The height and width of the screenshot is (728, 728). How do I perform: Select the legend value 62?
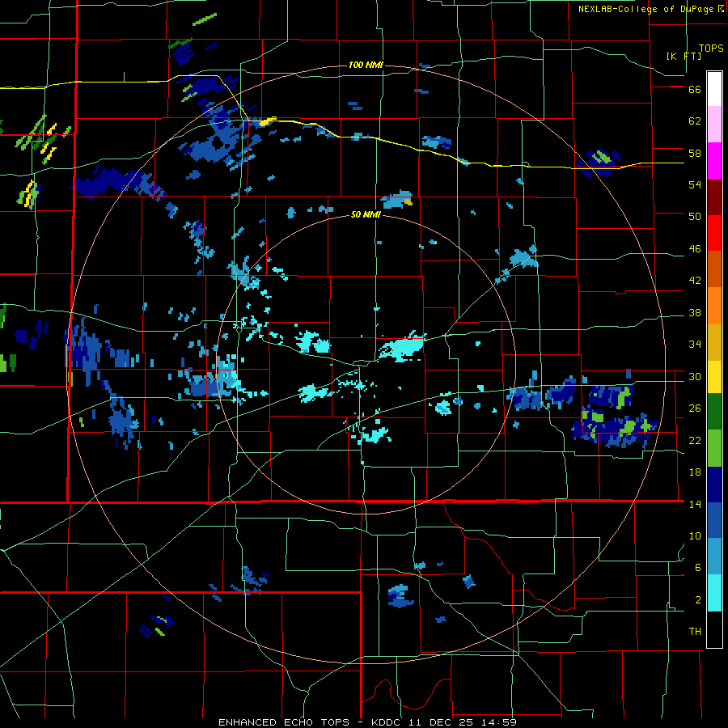[695, 121]
